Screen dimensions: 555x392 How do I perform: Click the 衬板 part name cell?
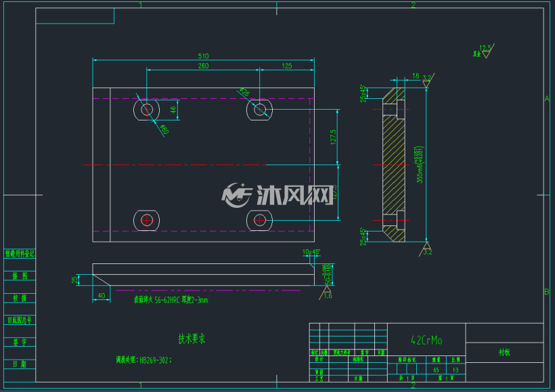coord(504,352)
